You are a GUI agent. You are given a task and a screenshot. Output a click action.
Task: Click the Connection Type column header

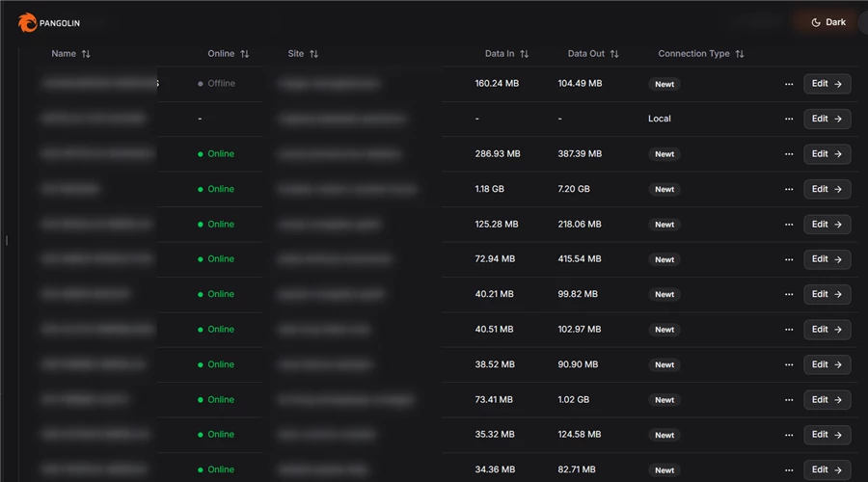coord(693,54)
